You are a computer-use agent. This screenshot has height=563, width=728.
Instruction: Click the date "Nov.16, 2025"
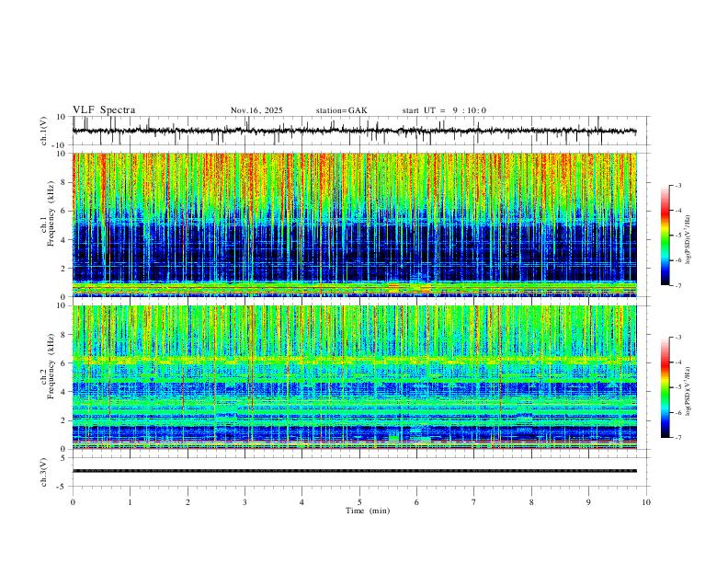[256, 110]
